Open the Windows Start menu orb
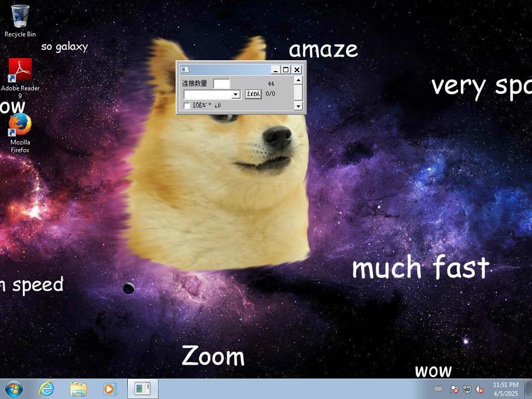The image size is (532, 399). pyautogui.click(x=14, y=389)
